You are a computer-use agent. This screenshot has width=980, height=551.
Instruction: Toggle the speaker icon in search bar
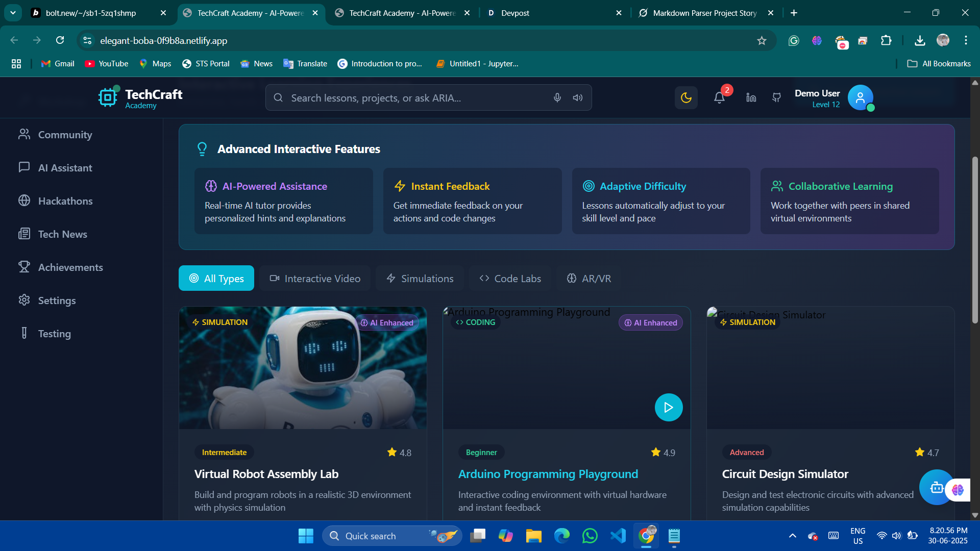577,97
